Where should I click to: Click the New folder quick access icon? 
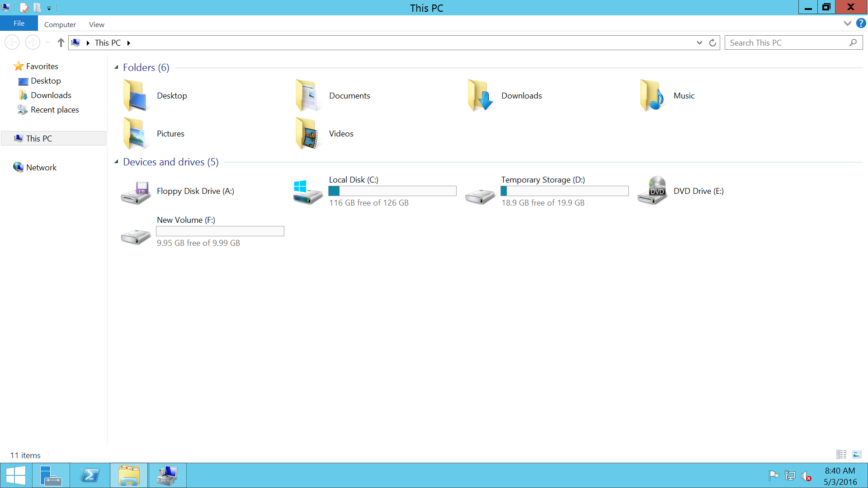click(37, 8)
